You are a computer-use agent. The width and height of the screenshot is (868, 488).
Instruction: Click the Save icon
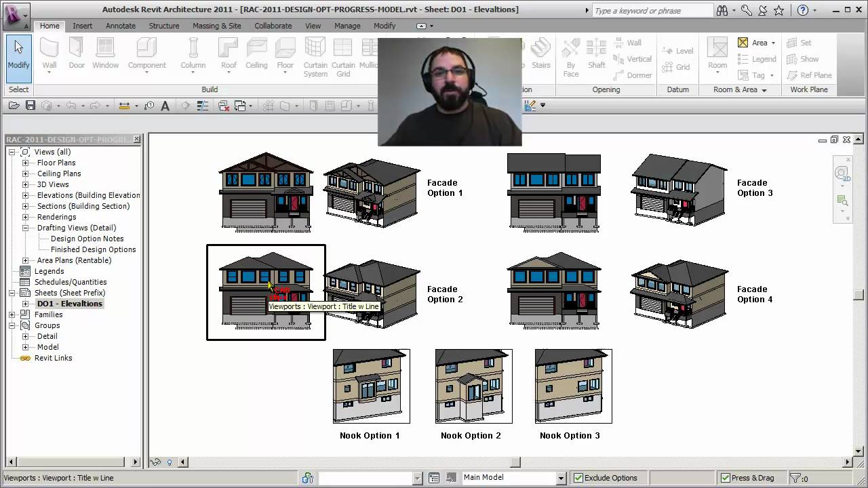pyautogui.click(x=31, y=105)
